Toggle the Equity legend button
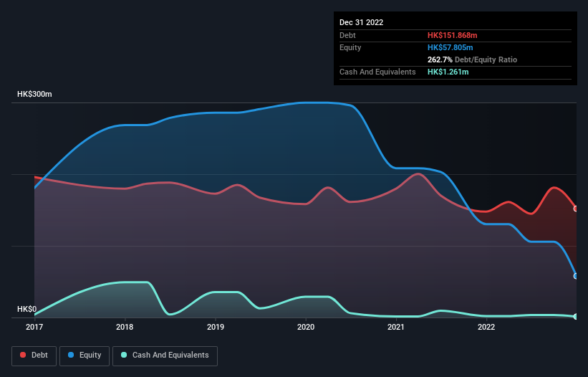Viewport: 588px width, 377px height. point(85,355)
